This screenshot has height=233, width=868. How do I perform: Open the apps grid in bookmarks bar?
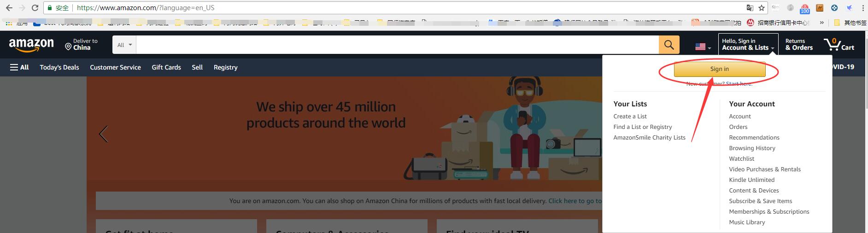(x=9, y=23)
